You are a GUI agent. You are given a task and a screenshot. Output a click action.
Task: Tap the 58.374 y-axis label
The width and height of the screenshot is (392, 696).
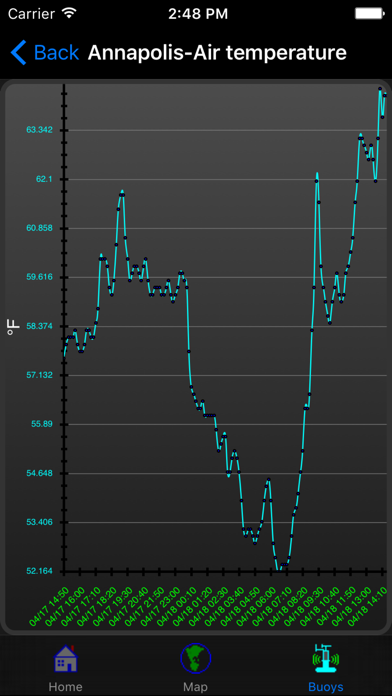tap(40, 326)
